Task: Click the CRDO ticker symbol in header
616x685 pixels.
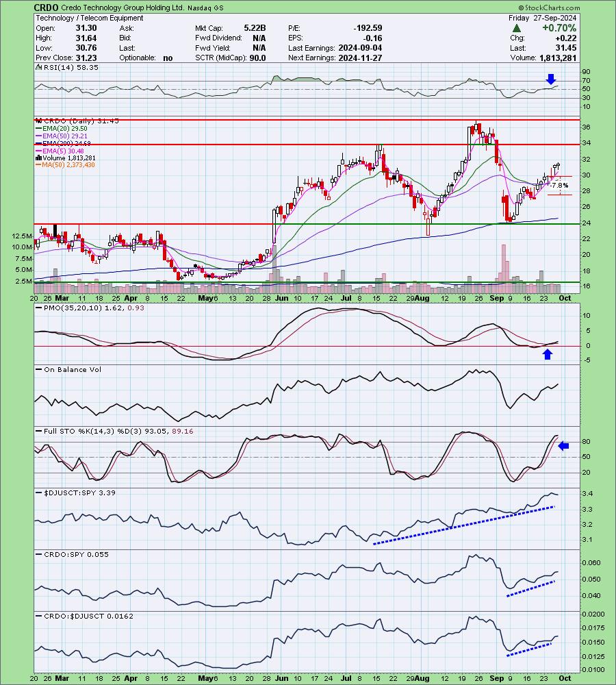Action: (x=47, y=8)
